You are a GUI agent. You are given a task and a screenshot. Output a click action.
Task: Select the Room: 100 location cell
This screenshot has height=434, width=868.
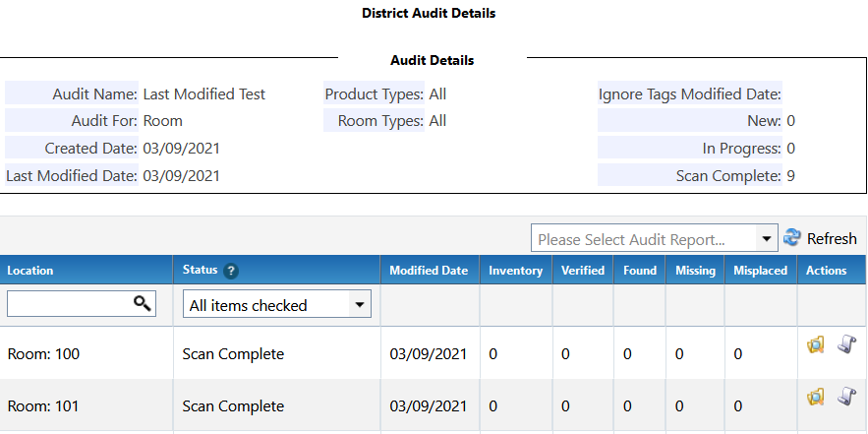point(43,353)
